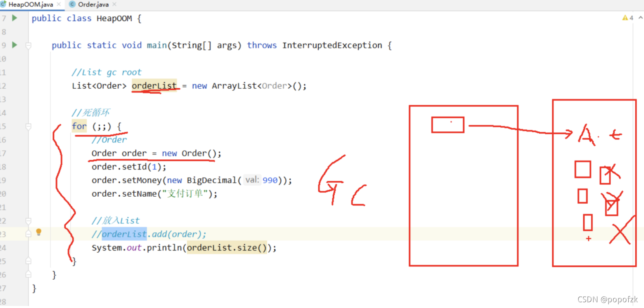Click line number 23 in gutter
644x308 pixels.
(3, 234)
